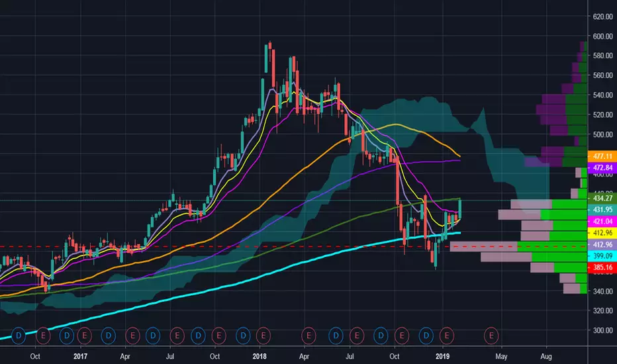Select the cyan 399.09 price label
Viewport: 617px width, 364px height.
tap(602, 255)
